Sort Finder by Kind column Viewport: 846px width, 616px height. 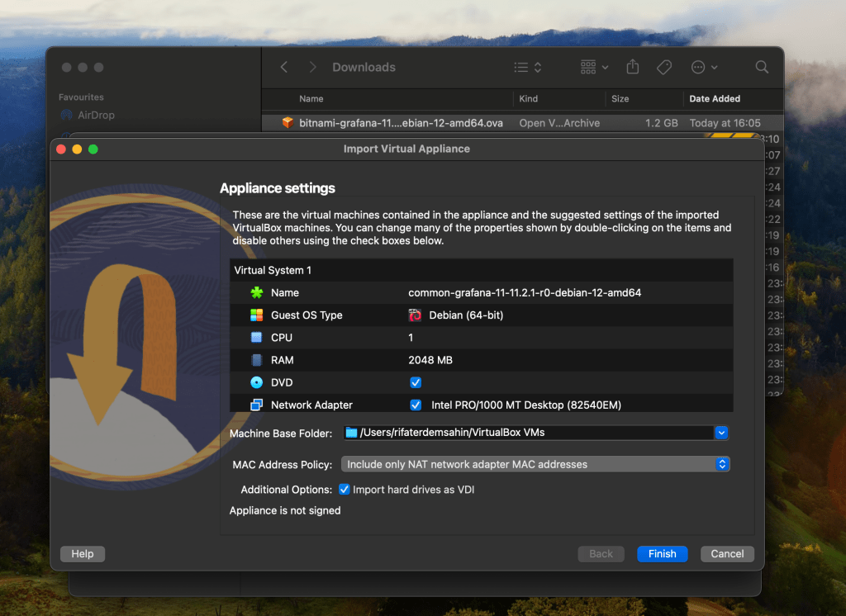coord(528,99)
